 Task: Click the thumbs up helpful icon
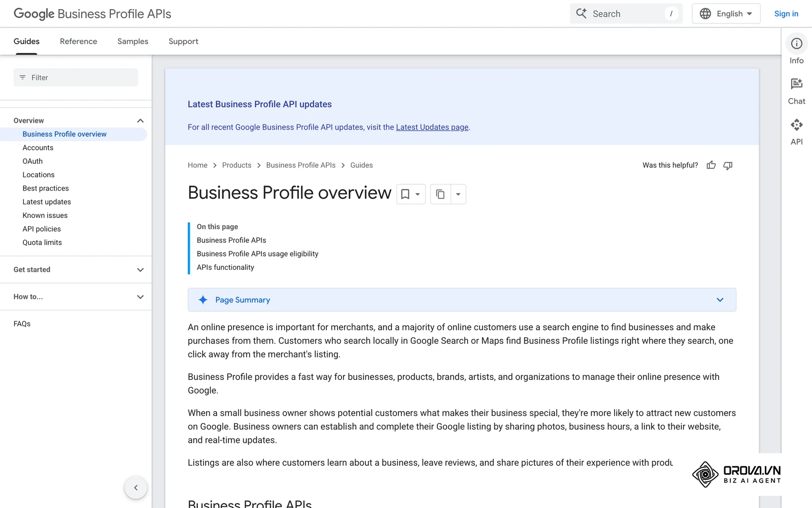coord(711,165)
